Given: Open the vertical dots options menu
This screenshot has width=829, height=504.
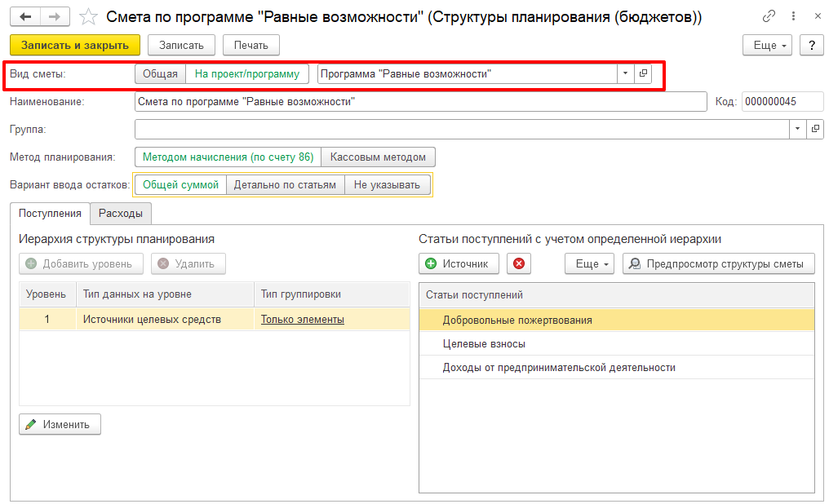Looking at the screenshot, I should [793, 16].
